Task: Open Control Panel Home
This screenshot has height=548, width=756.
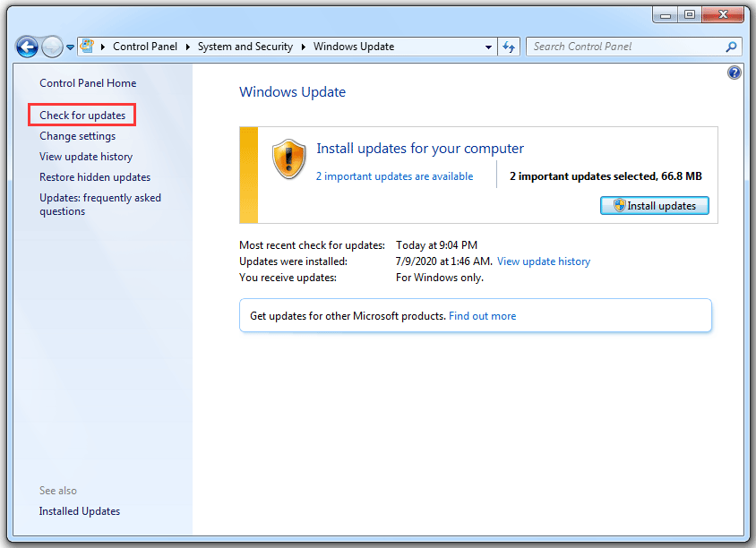Action: coord(88,83)
